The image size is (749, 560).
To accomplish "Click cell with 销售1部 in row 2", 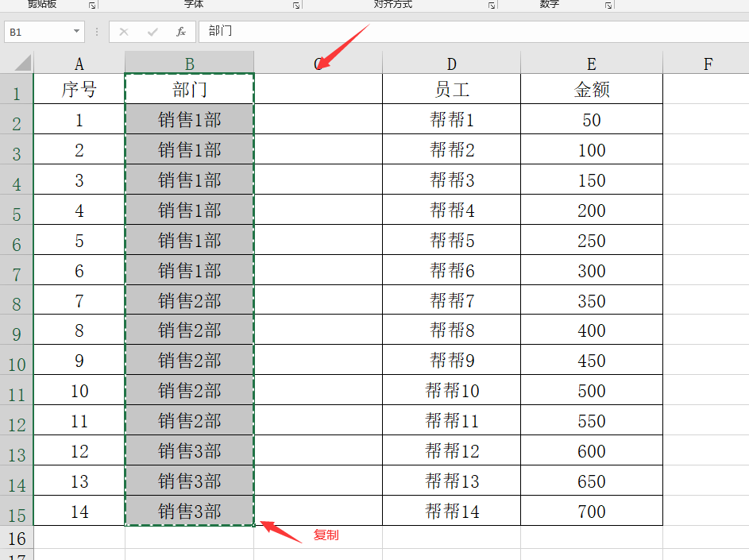I will (189, 119).
